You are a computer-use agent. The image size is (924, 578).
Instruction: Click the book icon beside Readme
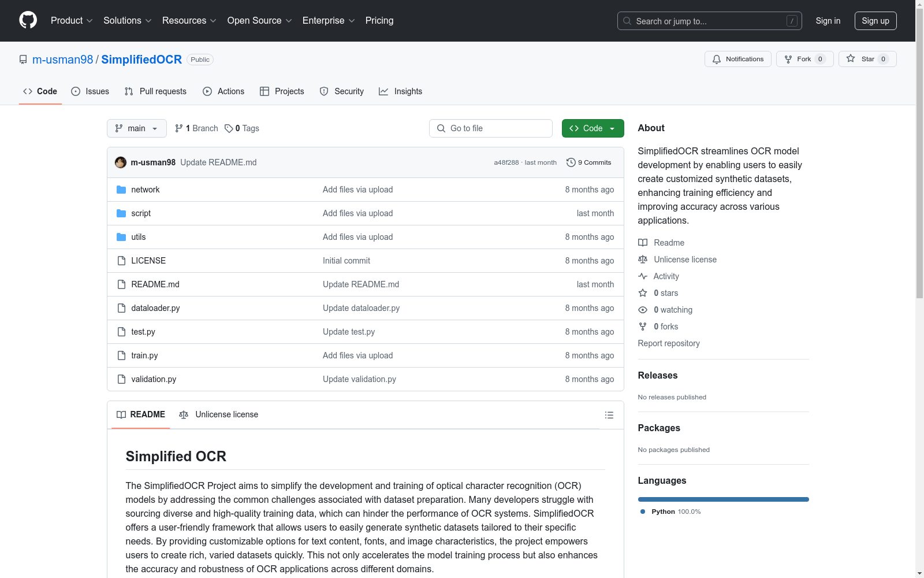pos(643,243)
